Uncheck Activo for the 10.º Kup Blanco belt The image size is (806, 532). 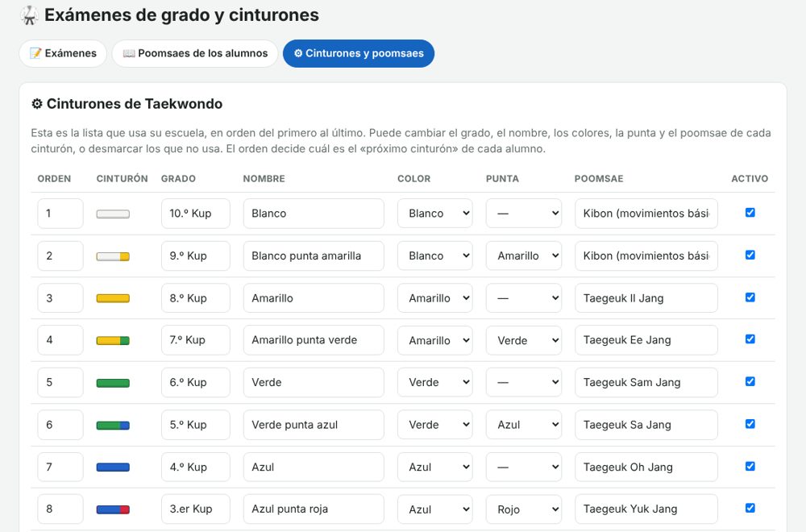tap(750, 213)
